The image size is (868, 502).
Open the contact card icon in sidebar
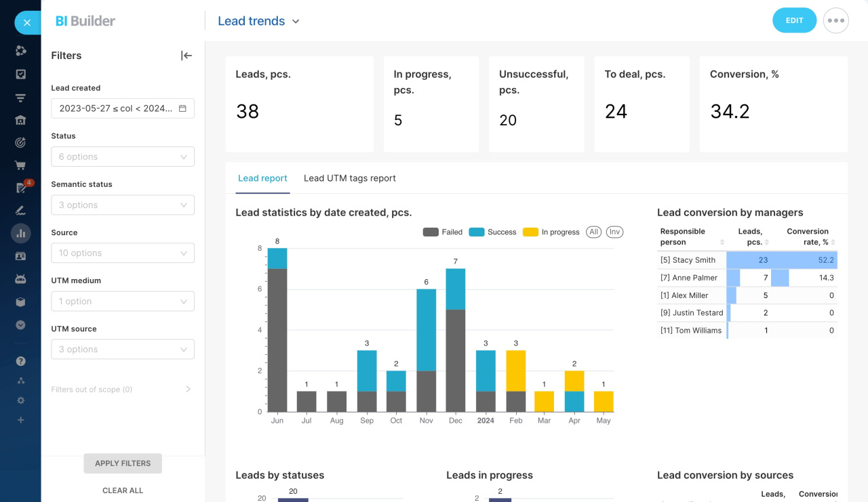[x=20, y=256]
